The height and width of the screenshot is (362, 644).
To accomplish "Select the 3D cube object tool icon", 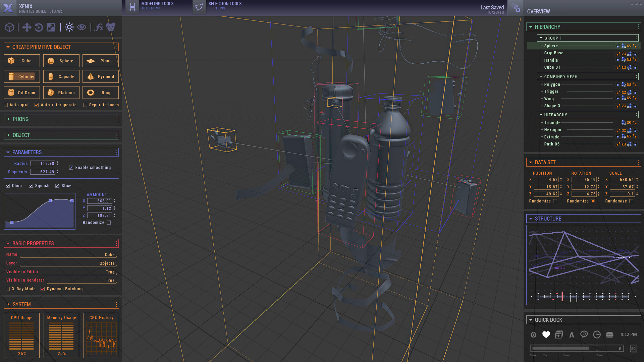I will coord(9,27).
